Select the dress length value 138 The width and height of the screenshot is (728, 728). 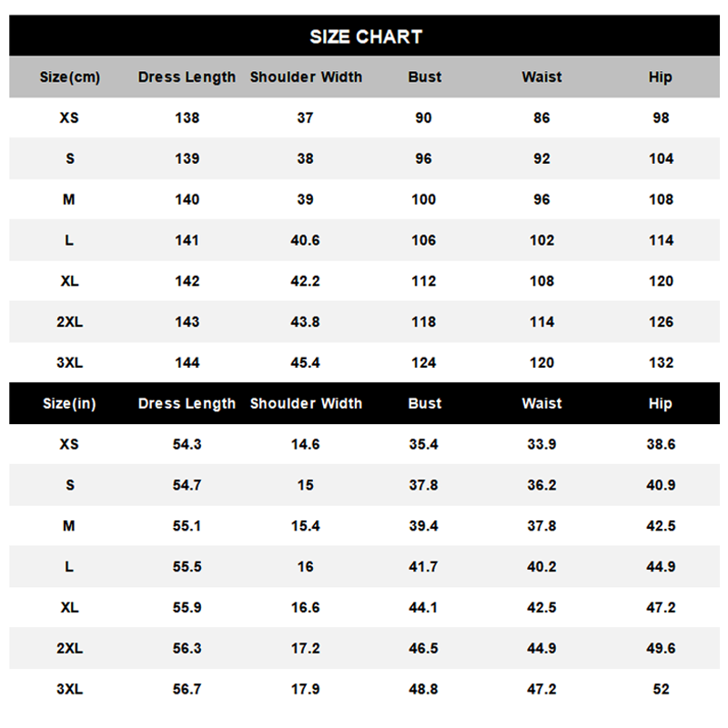[x=187, y=118]
